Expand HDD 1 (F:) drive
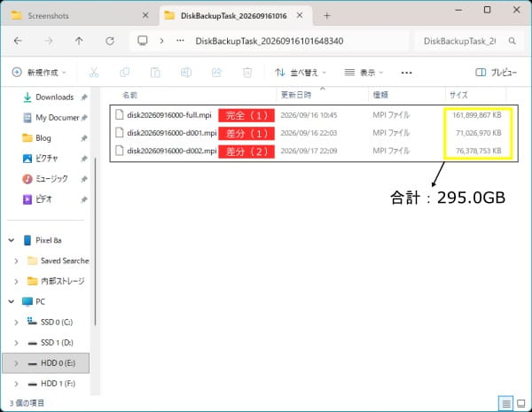Screen dimensions: 532x412 tap(16, 384)
